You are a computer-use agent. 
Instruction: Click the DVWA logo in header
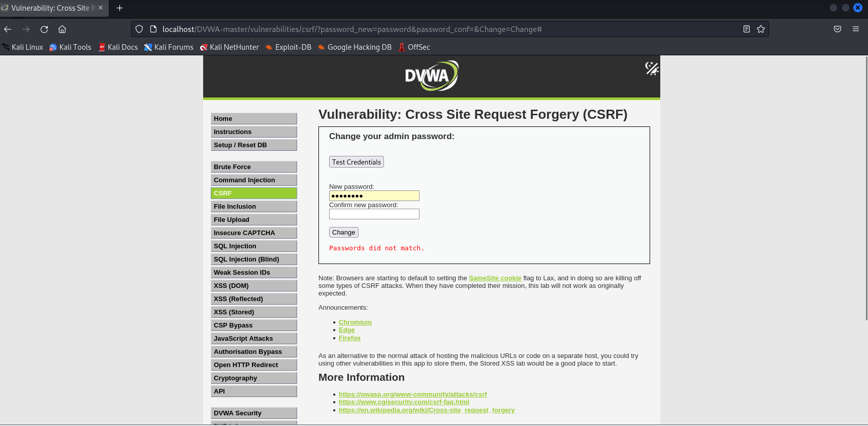point(432,76)
